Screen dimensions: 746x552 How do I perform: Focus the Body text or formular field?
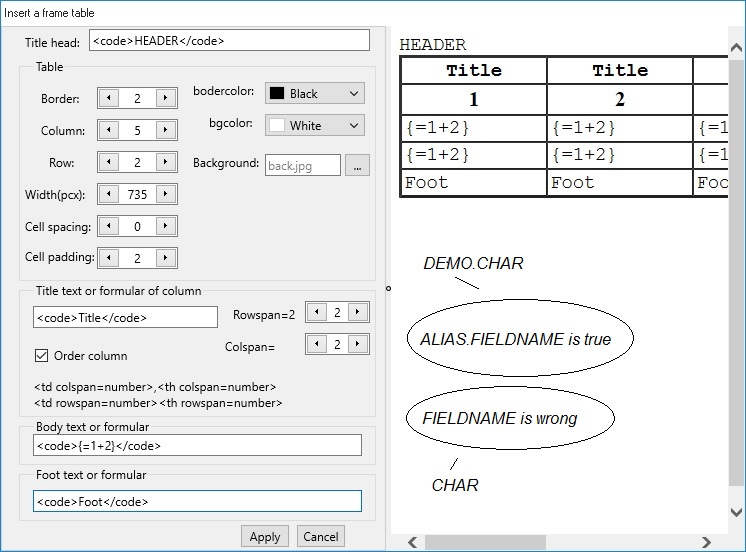coord(197,446)
